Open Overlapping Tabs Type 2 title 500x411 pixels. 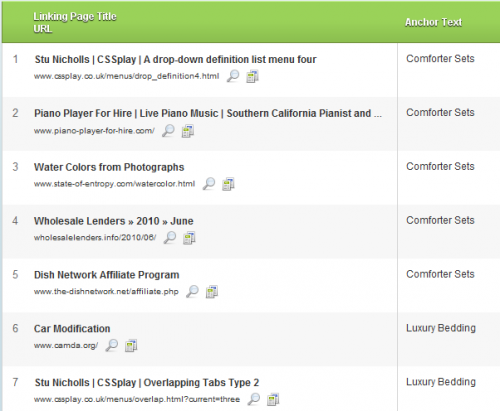[147, 383]
